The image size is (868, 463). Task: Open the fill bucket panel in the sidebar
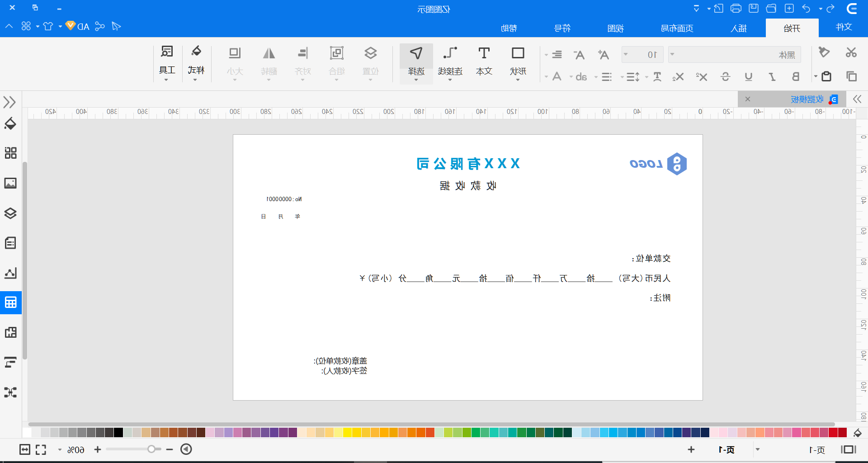coord(10,123)
